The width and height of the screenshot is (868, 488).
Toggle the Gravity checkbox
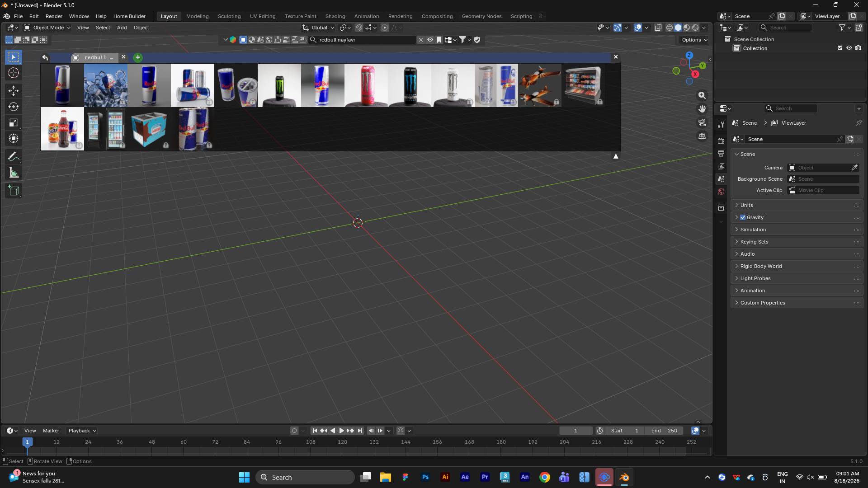[743, 217]
